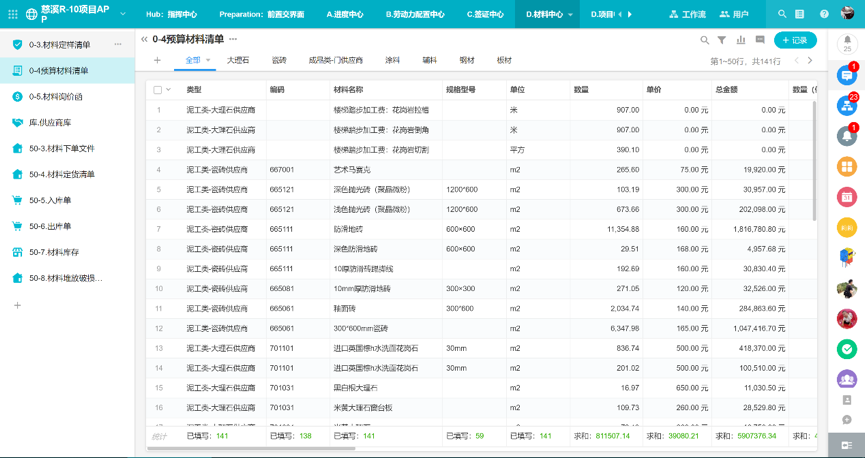
Task: Open the help question mark icon
Action: (x=824, y=14)
